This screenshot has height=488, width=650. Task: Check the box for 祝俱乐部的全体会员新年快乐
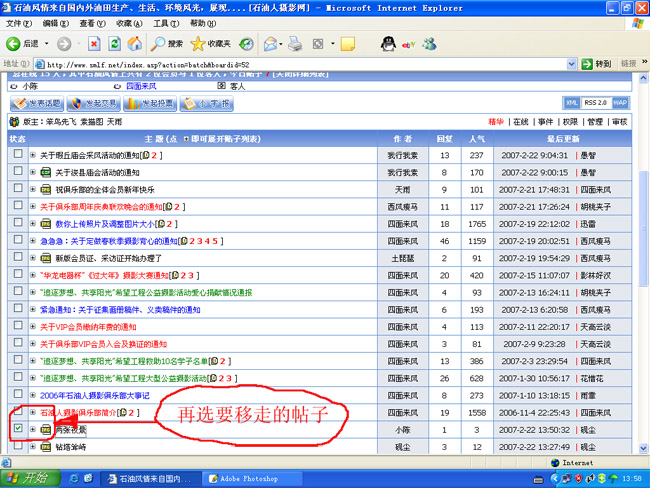tap(18, 188)
